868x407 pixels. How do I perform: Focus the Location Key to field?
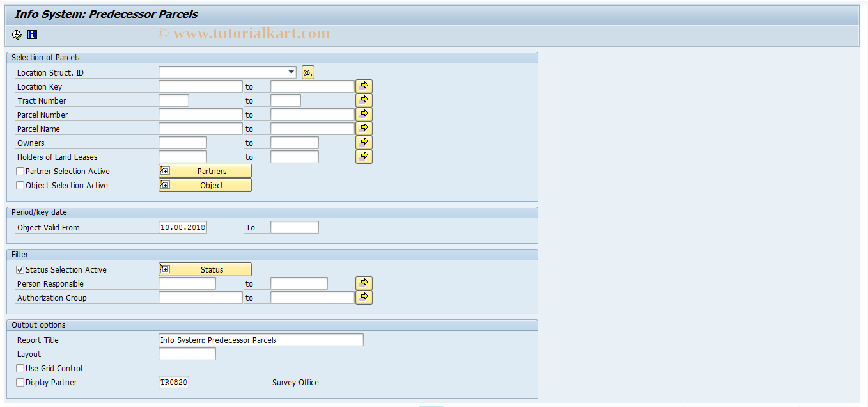[x=313, y=86]
